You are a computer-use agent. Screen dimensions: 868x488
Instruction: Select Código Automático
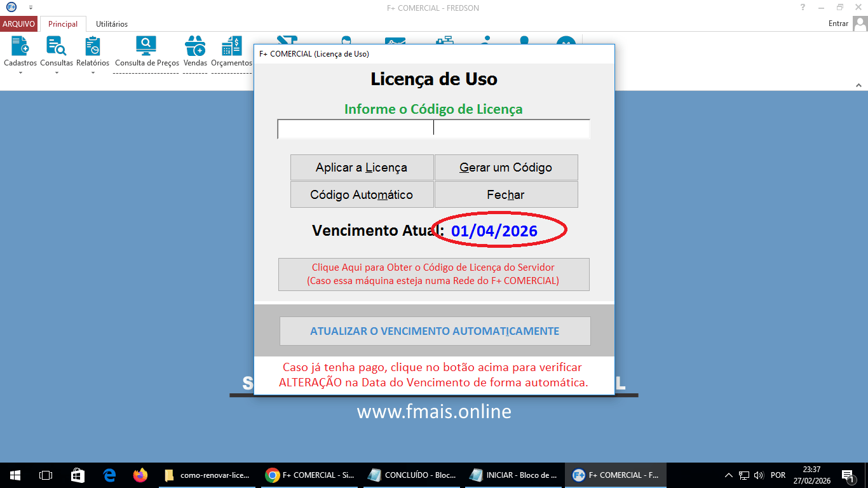[x=362, y=194]
